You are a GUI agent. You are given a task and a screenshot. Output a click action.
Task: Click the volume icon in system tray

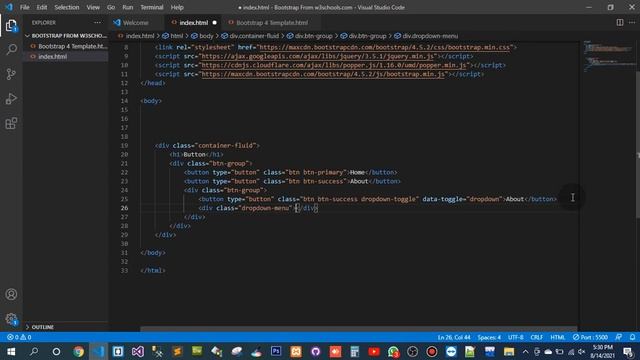coord(582,351)
